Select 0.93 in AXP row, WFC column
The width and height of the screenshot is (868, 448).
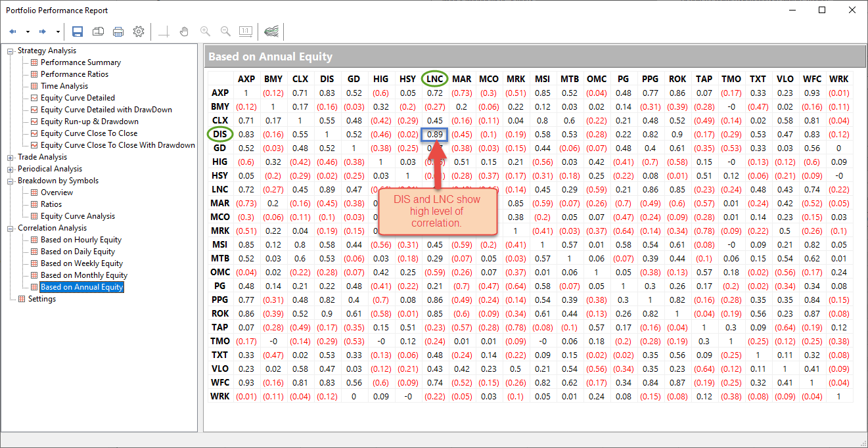pyautogui.click(x=811, y=93)
